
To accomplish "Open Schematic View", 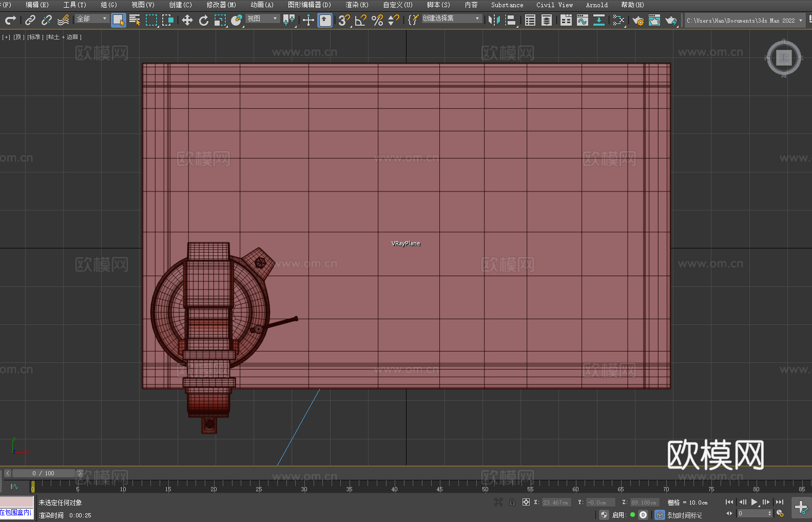I will (618, 20).
